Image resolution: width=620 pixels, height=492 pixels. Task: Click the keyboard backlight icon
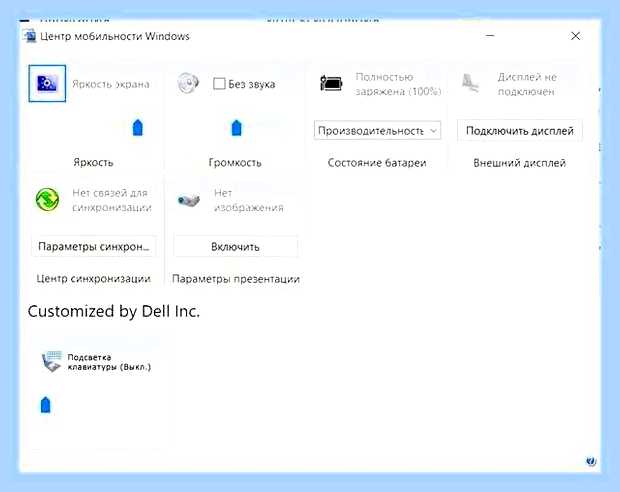(x=52, y=361)
